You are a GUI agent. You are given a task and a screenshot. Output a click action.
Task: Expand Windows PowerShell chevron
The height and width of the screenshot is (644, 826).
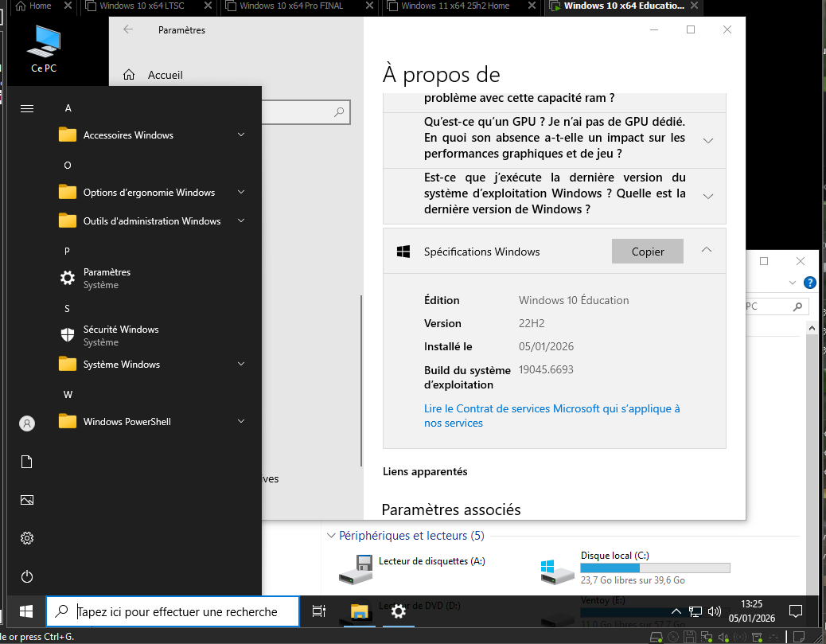pos(241,422)
